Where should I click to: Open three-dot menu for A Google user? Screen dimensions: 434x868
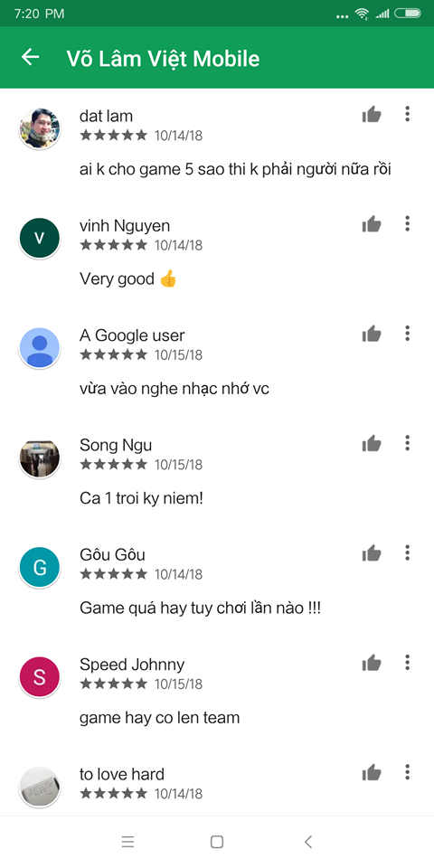pos(408,334)
